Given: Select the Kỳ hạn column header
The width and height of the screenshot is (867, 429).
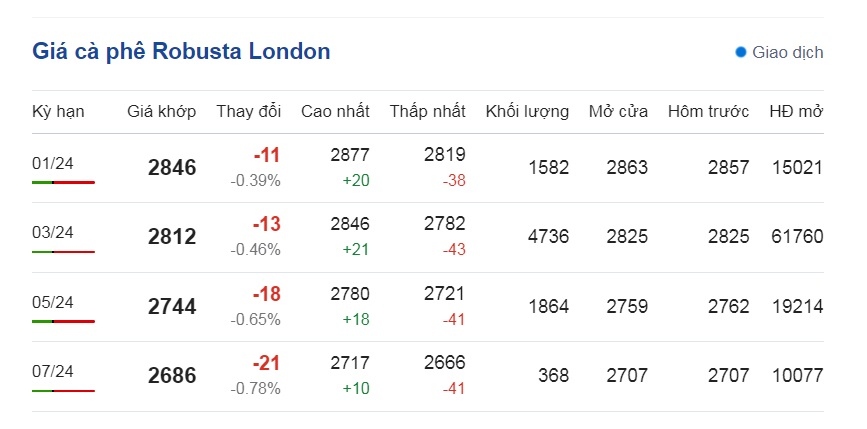Looking at the screenshot, I should click(x=58, y=112).
